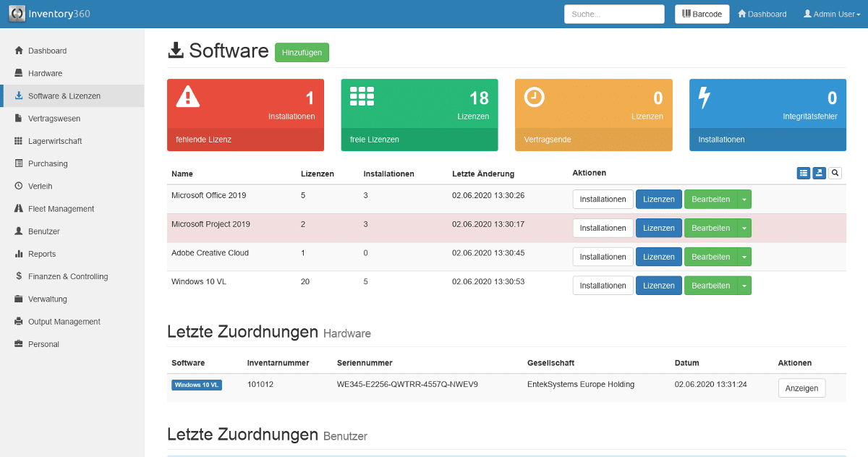This screenshot has width=868, height=457.
Task: Expand the Admin User dropdown menu
Action: [x=831, y=14]
